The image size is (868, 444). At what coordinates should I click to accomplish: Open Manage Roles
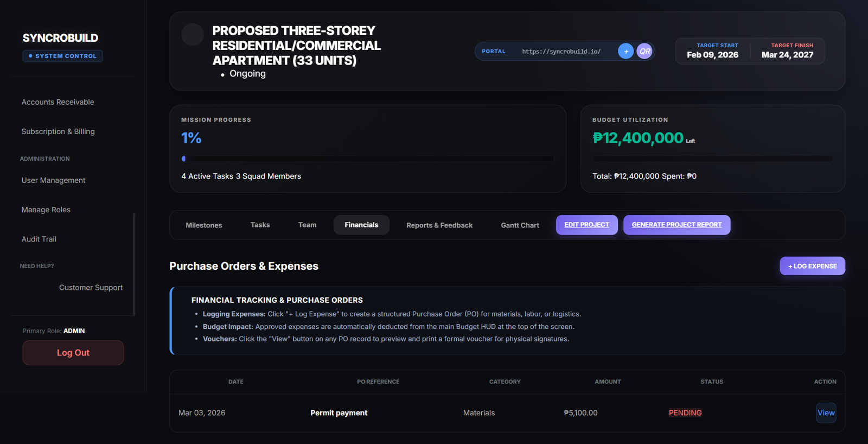point(46,210)
